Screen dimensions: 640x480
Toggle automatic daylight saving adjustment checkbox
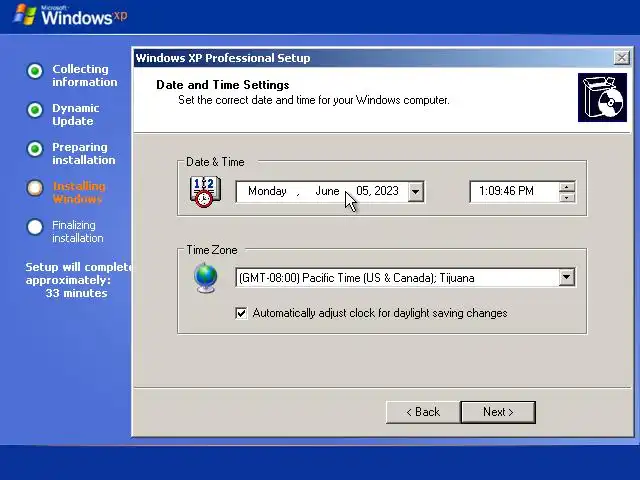[241, 313]
